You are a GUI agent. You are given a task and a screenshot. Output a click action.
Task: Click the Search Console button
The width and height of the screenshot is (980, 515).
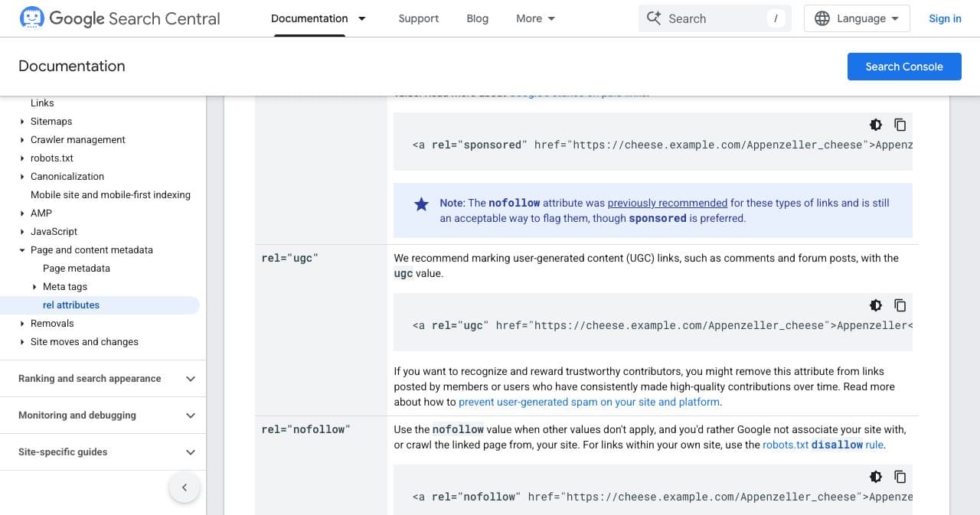(904, 67)
